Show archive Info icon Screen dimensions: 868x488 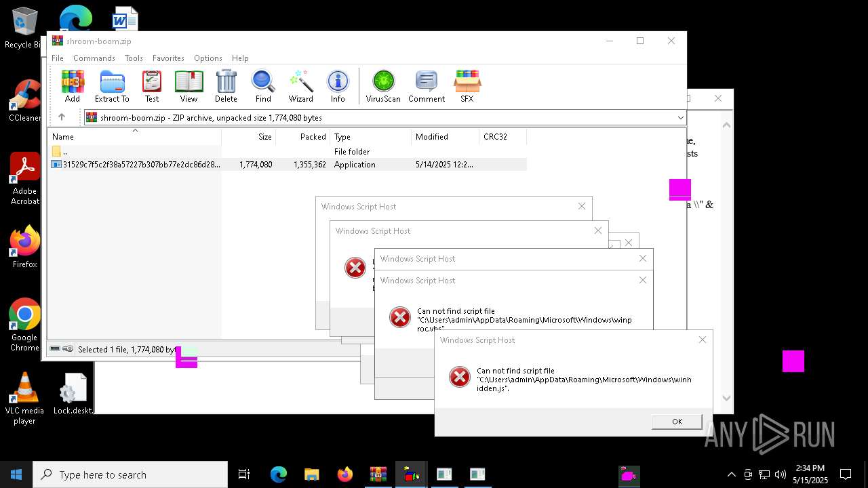(338, 86)
